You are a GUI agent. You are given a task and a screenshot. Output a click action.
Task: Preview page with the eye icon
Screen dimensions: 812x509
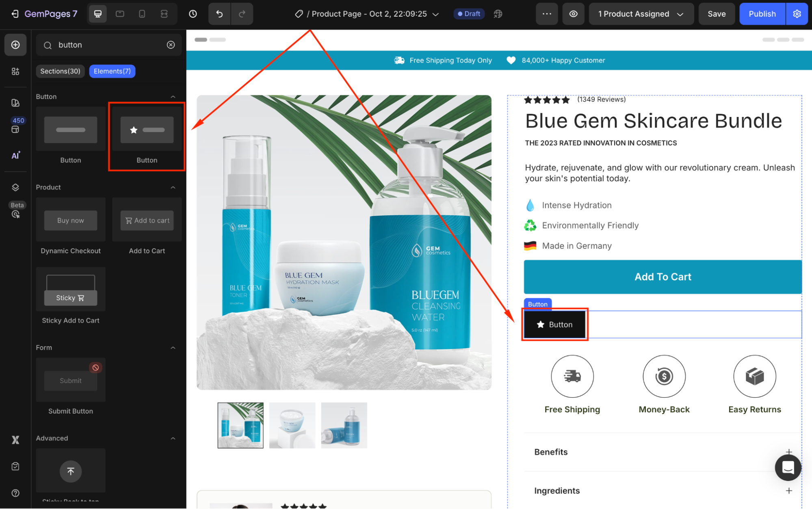point(573,14)
